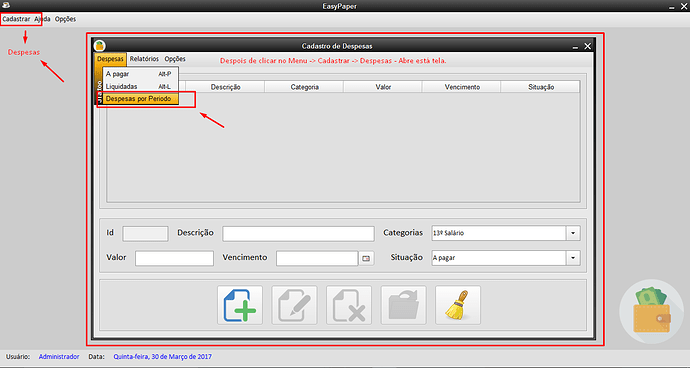This screenshot has width=690, height=368.
Task: Click the edit expense pencil icon
Action: pos(294,305)
